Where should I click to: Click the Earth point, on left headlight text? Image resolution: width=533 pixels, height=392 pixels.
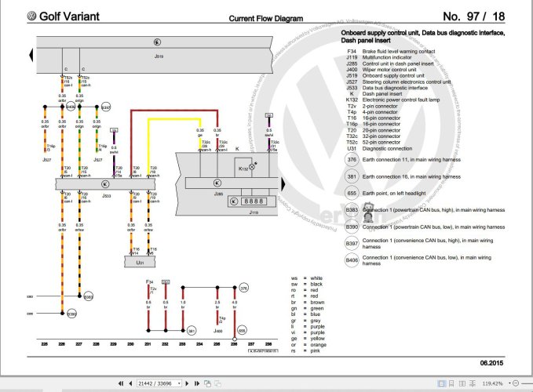click(x=394, y=193)
